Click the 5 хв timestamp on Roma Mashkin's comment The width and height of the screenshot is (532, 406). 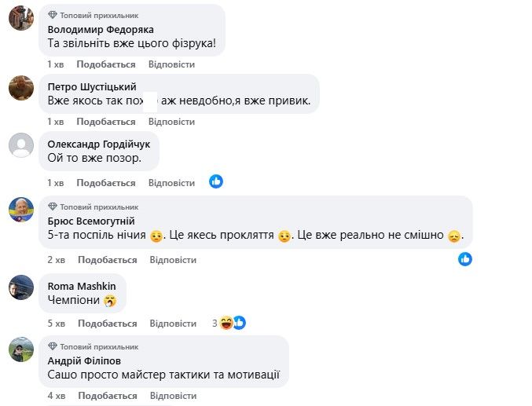pyautogui.click(x=56, y=324)
